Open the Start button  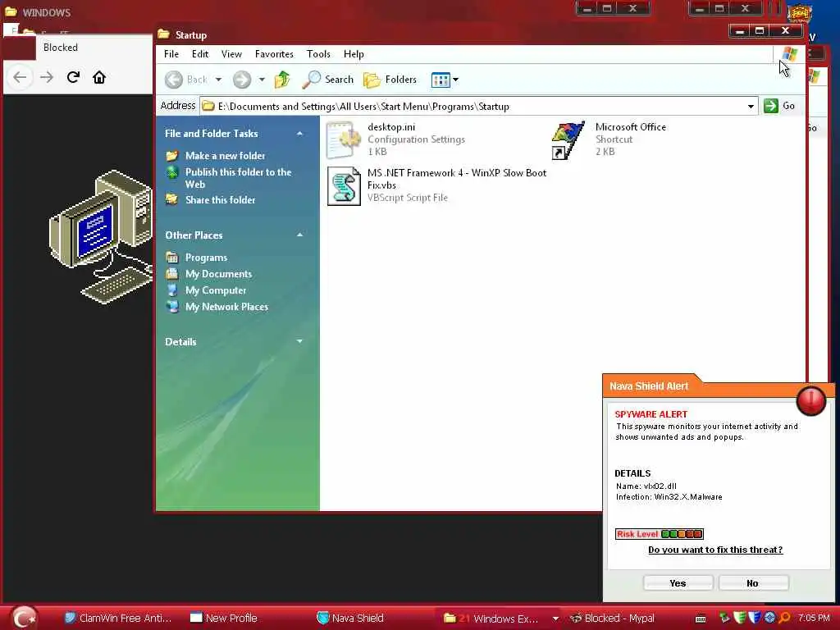point(25,618)
